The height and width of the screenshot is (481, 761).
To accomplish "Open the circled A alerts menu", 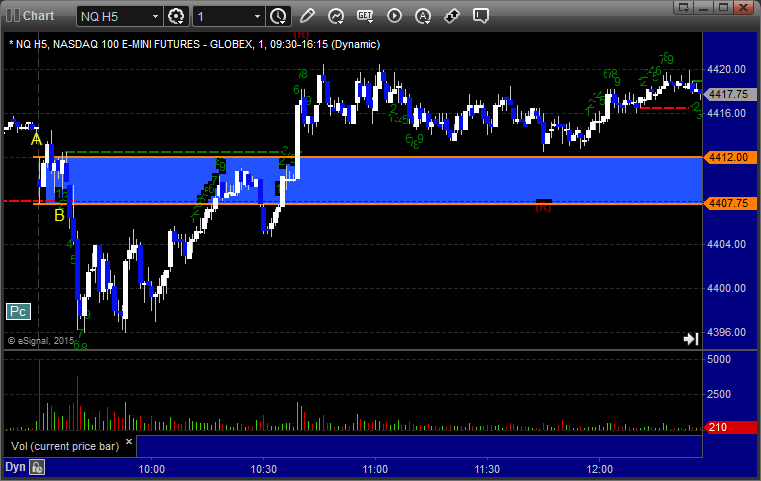I will click(423, 16).
